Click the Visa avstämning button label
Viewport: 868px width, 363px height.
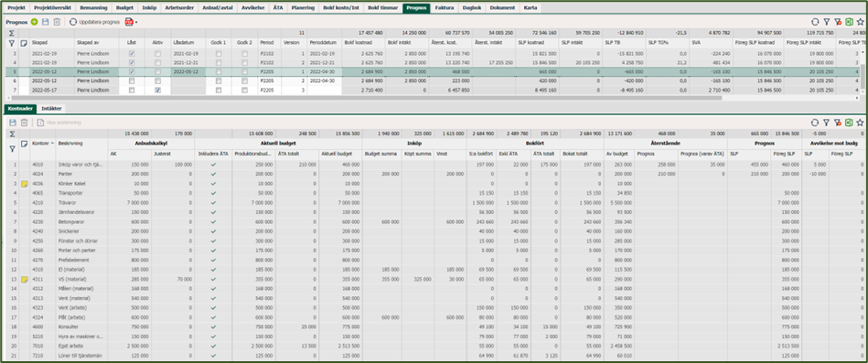pyautogui.click(x=64, y=123)
